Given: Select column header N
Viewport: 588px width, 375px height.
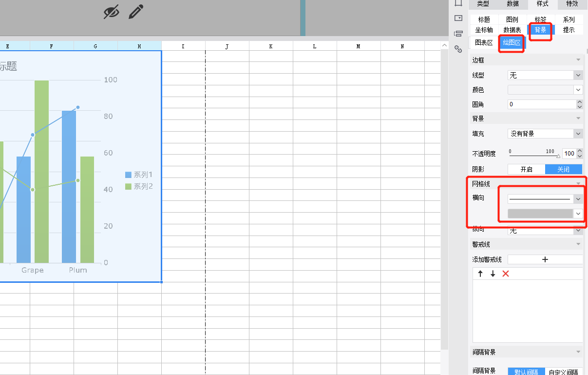Looking at the screenshot, I should [x=402, y=46].
